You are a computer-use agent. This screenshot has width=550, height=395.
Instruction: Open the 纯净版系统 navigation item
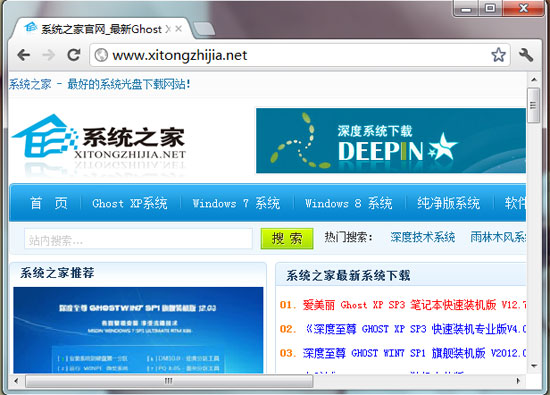tap(448, 203)
